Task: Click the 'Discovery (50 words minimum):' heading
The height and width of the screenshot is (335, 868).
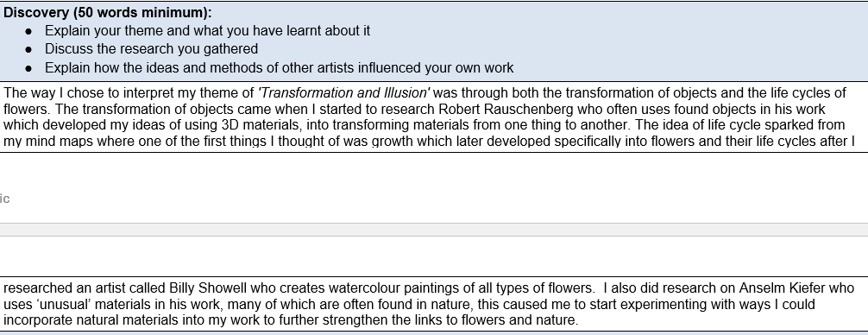Action: [107, 12]
